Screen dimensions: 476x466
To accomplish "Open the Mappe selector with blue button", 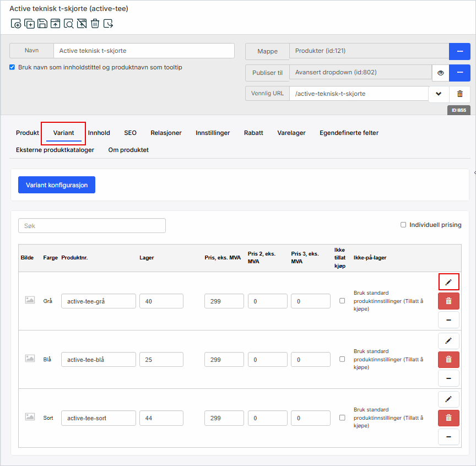I will click(x=459, y=51).
